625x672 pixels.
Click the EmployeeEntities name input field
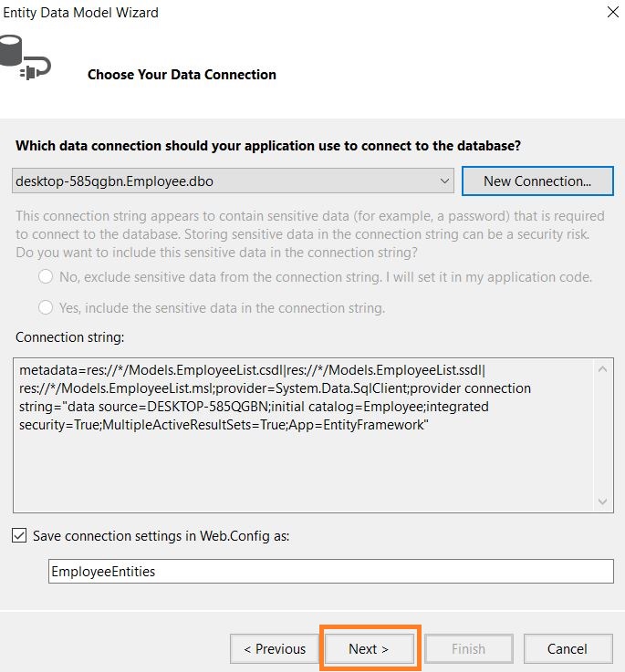point(330,572)
